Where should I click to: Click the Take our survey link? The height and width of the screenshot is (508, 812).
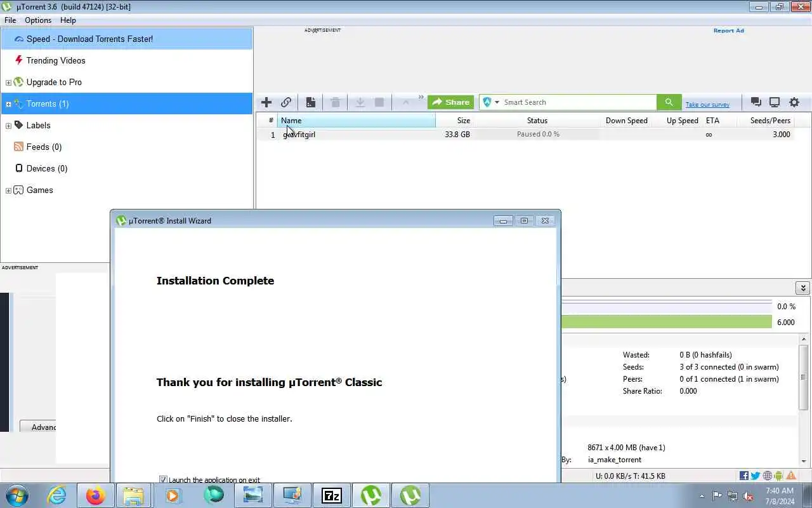click(707, 105)
